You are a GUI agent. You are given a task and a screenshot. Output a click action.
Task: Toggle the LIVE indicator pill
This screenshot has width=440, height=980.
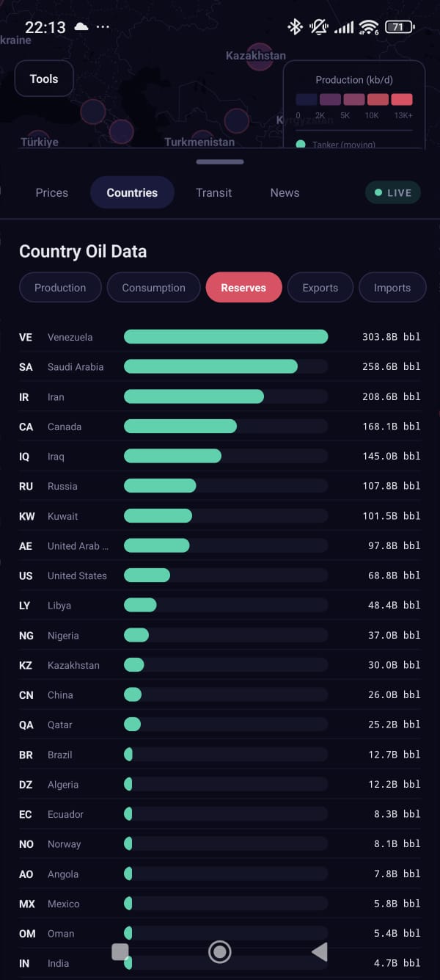point(393,192)
